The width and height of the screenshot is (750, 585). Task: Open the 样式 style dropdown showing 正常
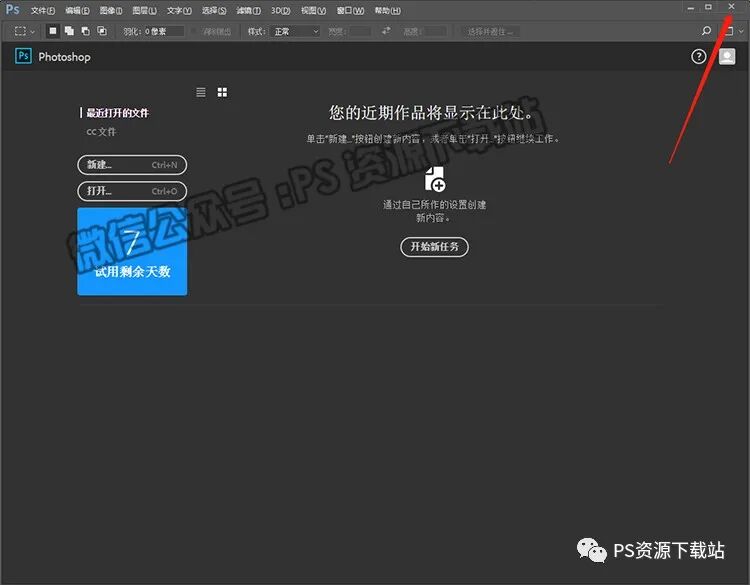pyautogui.click(x=295, y=31)
